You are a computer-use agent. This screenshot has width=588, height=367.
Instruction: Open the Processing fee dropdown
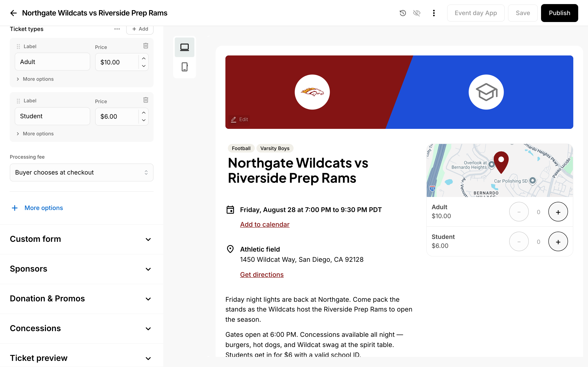pos(82,172)
